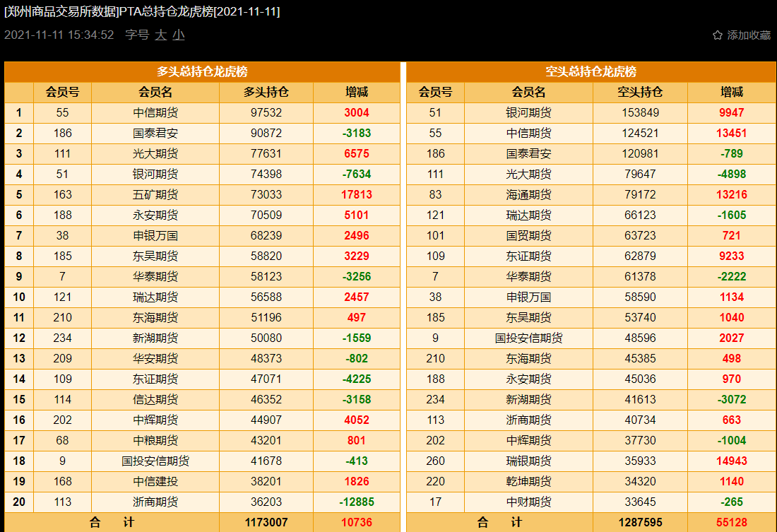Click the page title with PTA总持仓龙虎榜
The height and width of the screenshot is (532, 777).
tap(142, 12)
